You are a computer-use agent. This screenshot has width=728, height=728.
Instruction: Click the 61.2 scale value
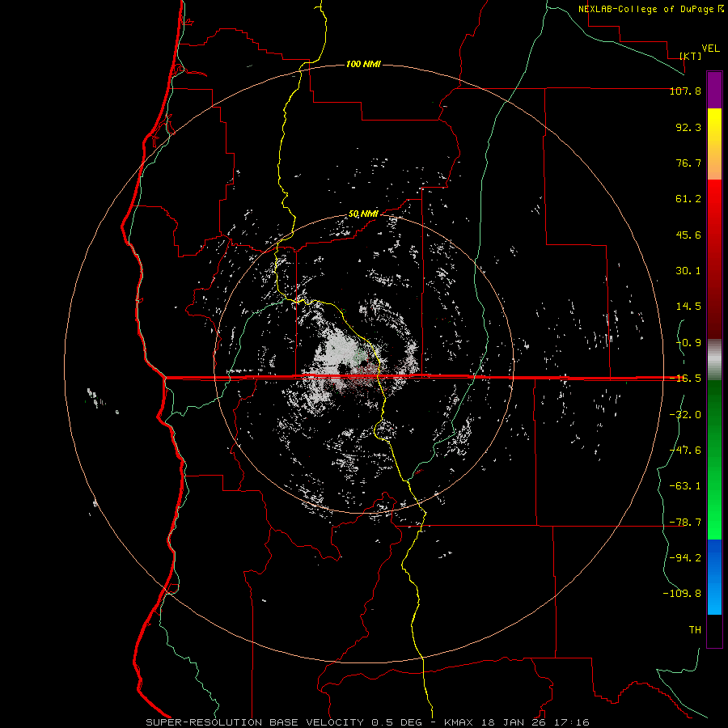(688, 199)
